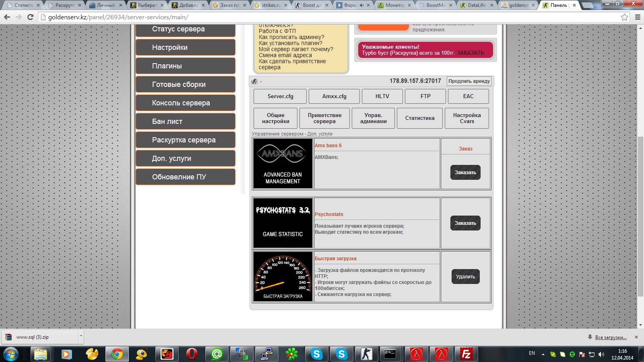Open 'Как прописать админку?' help link
The width and height of the screenshot is (644, 362).
coord(291,37)
